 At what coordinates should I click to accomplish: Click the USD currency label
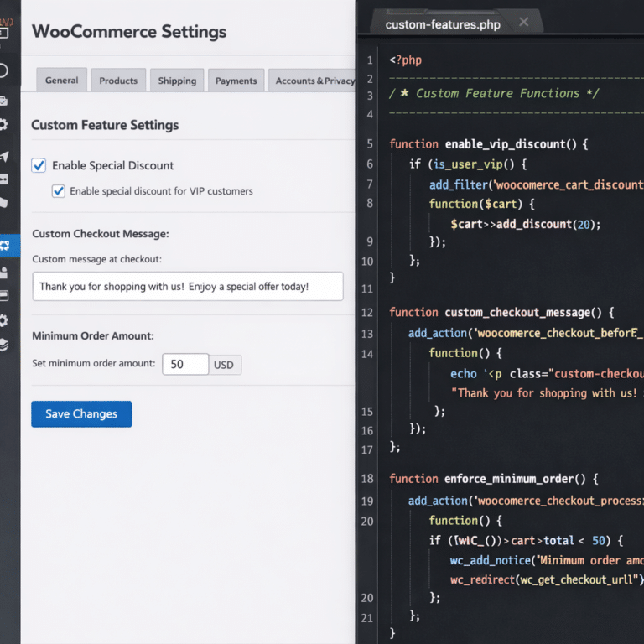[224, 365]
